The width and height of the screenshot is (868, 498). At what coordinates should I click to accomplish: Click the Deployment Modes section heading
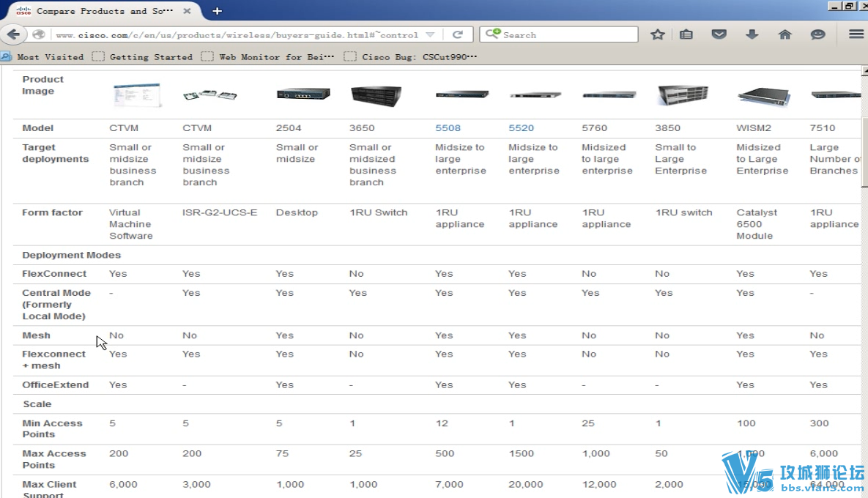[71, 255]
